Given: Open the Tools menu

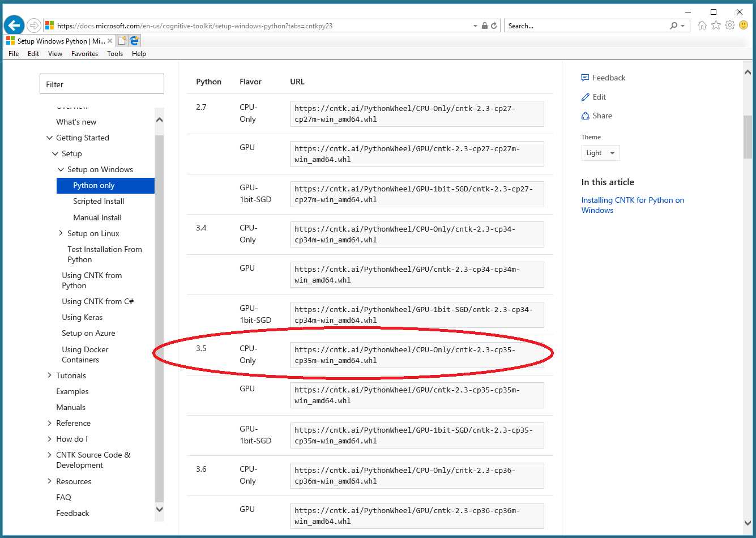Looking at the screenshot, I should click(x=115, y=54).
